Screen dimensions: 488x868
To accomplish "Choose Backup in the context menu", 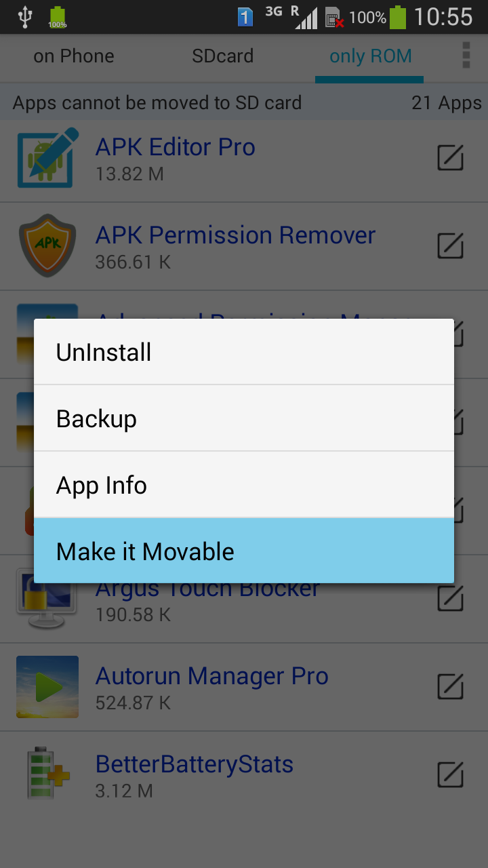I will 244,418.
